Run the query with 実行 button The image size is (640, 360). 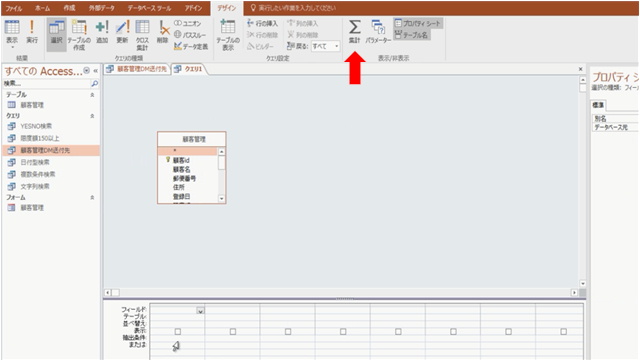coord(32,31)
